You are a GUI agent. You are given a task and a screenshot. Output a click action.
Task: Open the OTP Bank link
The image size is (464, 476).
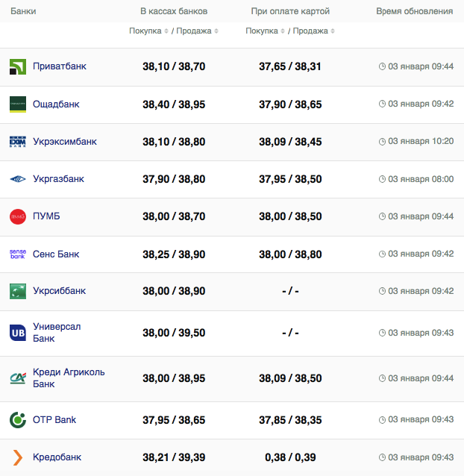54,419
